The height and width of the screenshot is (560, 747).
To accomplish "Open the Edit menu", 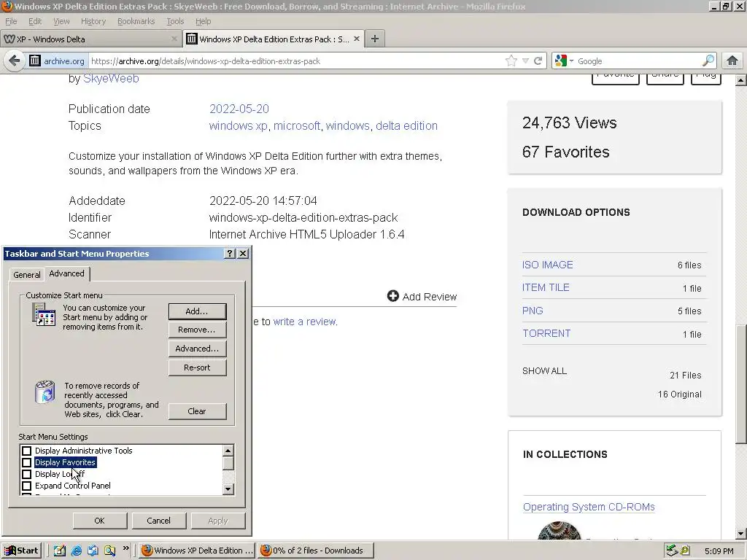I will pos(35,21).
